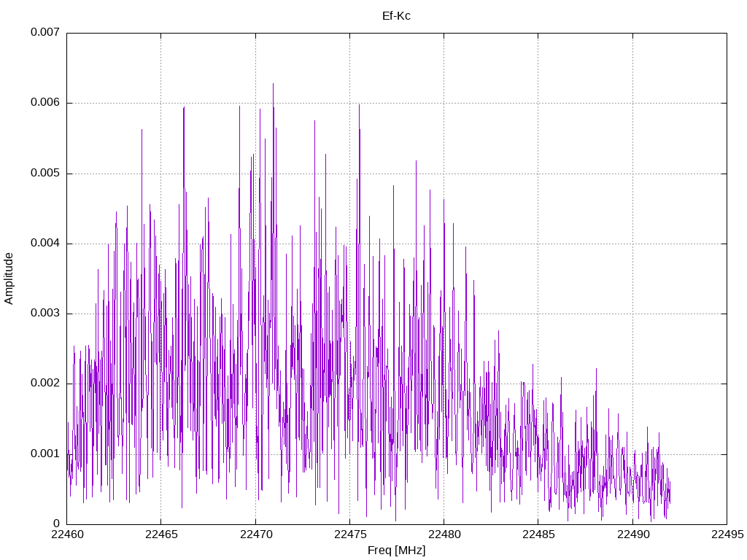Viewport: 747px width, 560px height.
Task: Click the x-axis tick label 22470
Action: (x=256, y=534)
